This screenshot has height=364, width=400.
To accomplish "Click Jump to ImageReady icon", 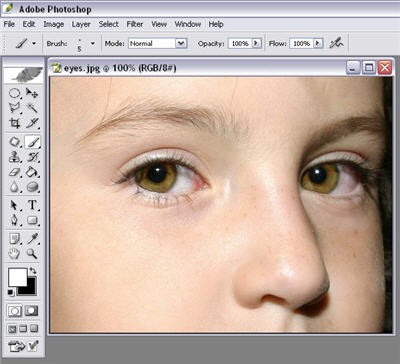I will (16, 346).
